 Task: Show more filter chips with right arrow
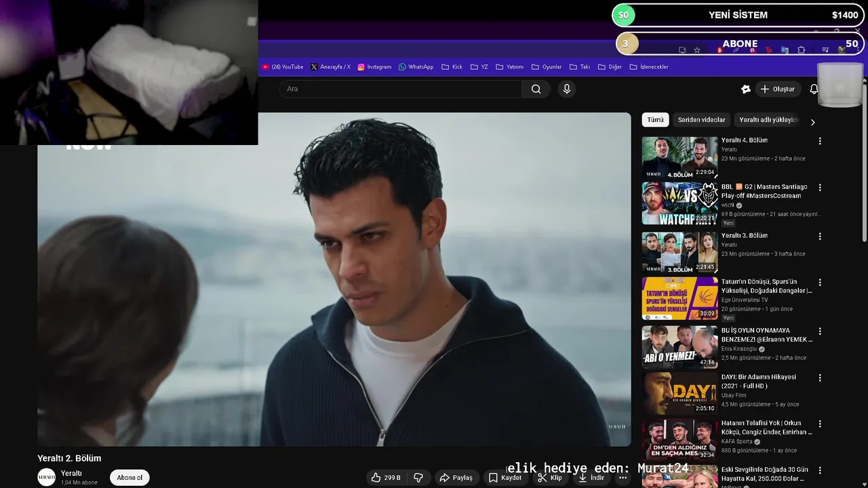(x=812, y=122)
